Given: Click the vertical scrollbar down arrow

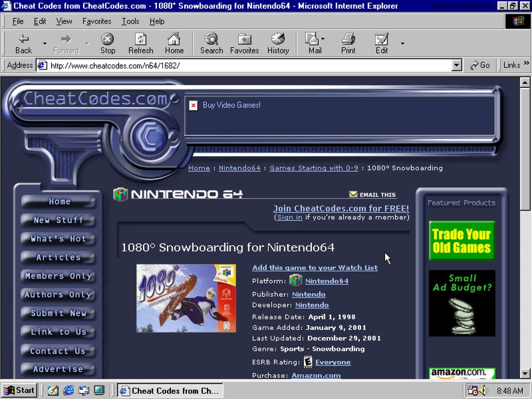Looking at the screenshot, I should (x=525, y=373).
